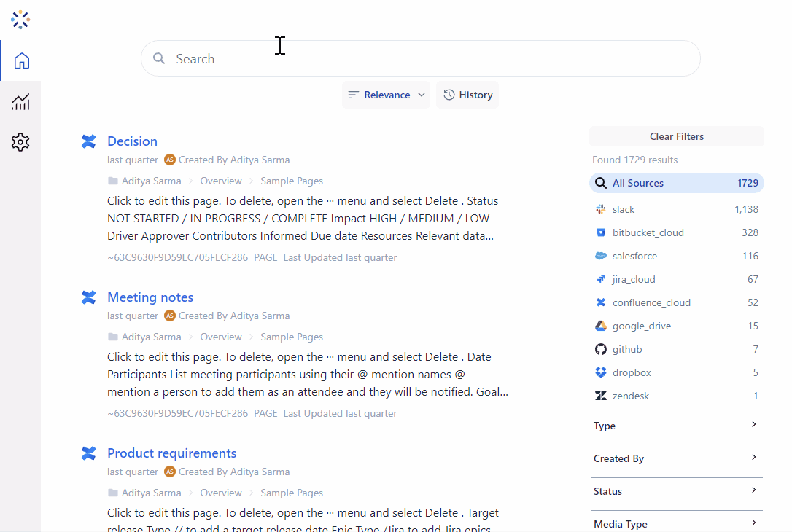
Task: Click the dropbox icon in sources
Action: pos(601,372)
